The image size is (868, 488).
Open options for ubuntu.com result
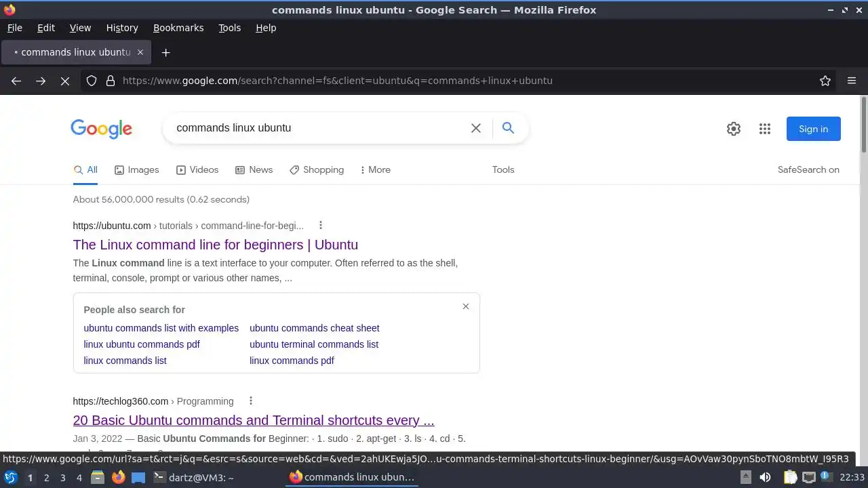click(x=321, y=226)
